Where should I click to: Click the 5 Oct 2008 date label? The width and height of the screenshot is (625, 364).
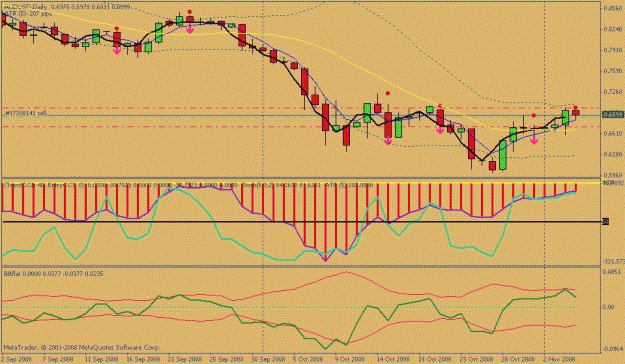pos(308,359)
